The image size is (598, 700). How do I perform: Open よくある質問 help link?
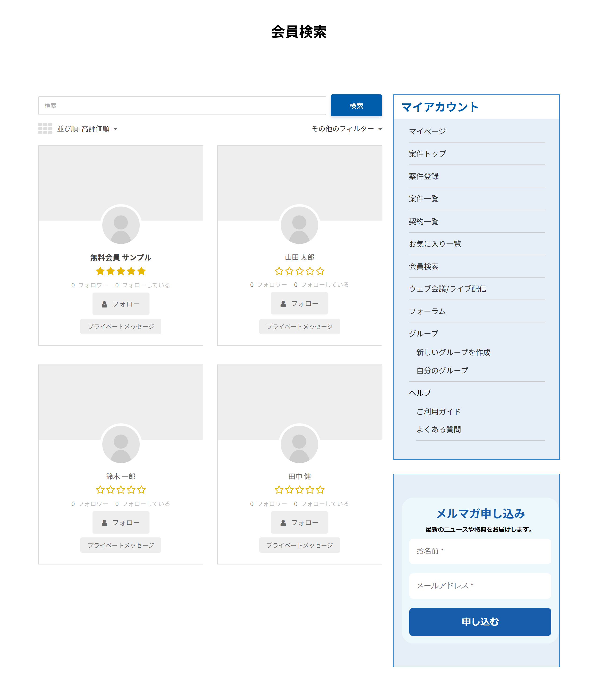point(438,429)
